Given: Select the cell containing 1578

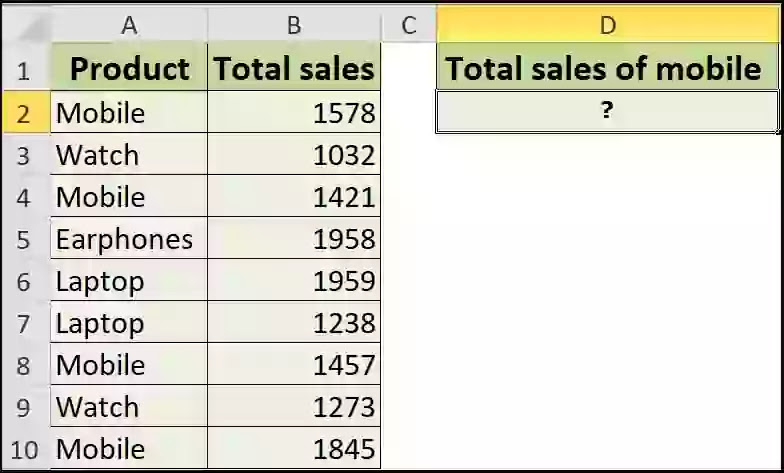Looking at the screenshot, I should (x=294, y=112).
